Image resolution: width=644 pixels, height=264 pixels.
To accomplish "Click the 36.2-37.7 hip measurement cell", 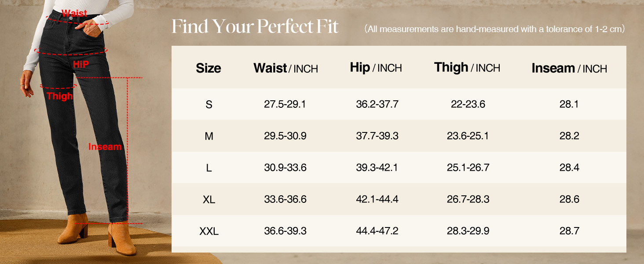I will click(x=377, y=105).
